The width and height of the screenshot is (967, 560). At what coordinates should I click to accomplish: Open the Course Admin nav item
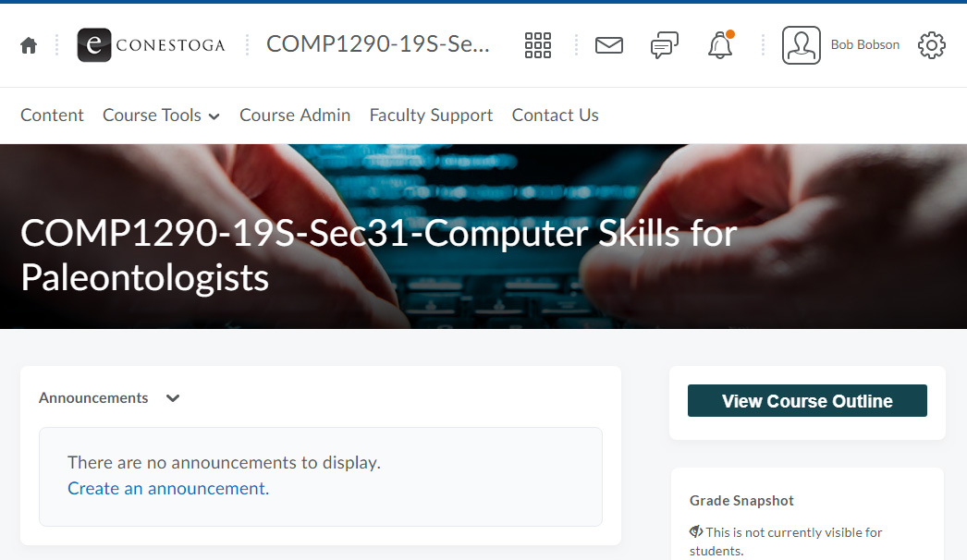pos(295,116)
